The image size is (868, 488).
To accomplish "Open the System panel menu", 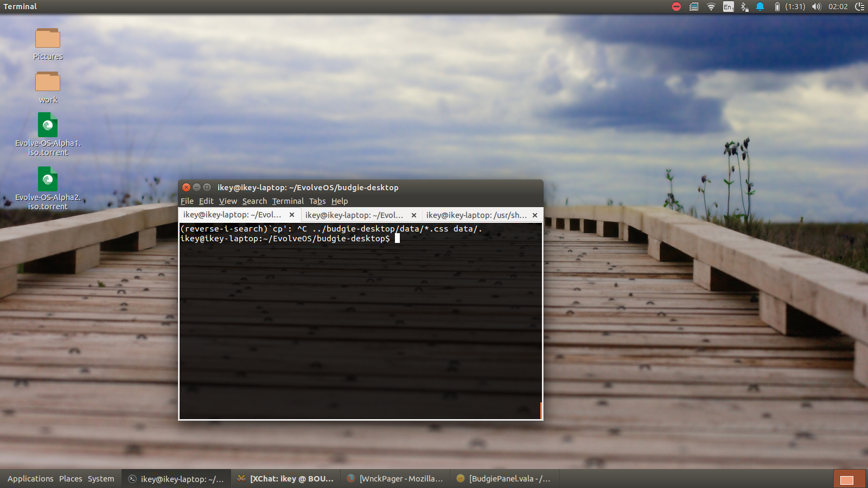I will tap(101, 479).
